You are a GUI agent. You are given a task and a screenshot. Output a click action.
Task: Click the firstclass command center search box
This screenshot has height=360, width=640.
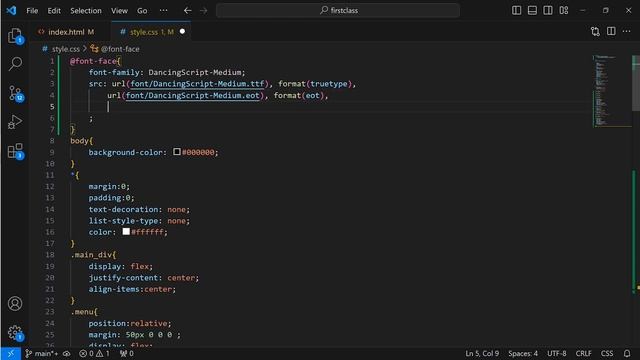coord(338,11)
